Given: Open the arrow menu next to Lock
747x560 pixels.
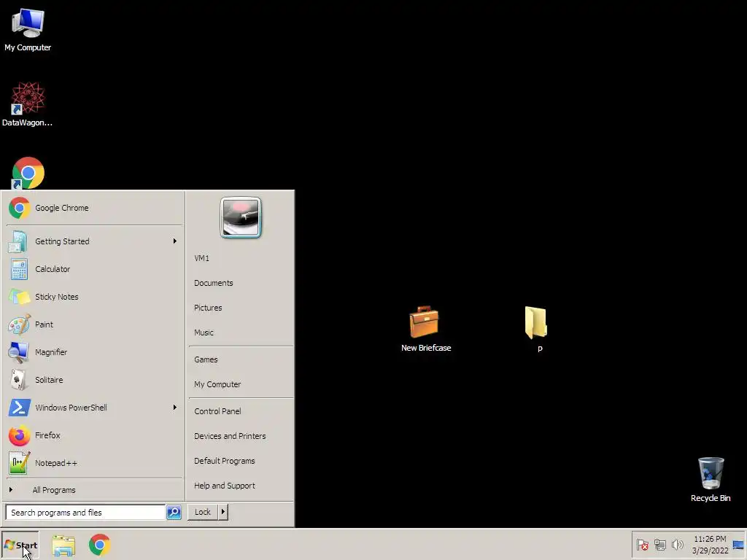Looking at the screenshot, I should [223, 512].
